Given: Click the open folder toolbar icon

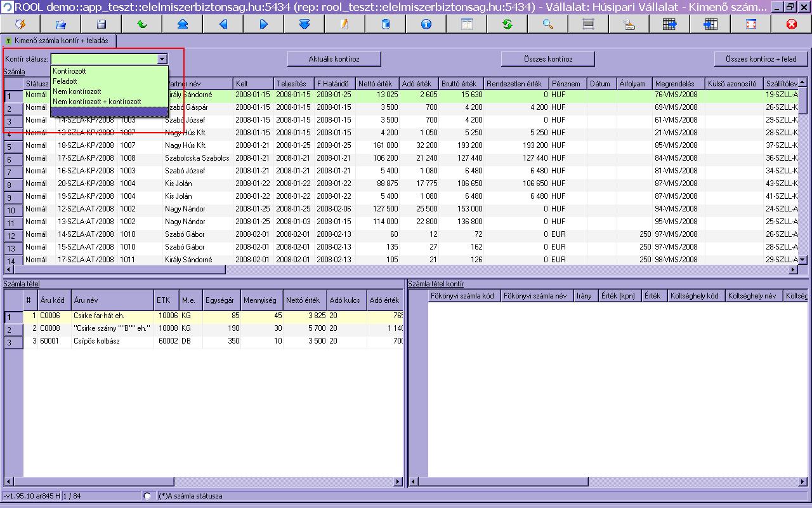Looking at the screenshot, I should 61,24.
